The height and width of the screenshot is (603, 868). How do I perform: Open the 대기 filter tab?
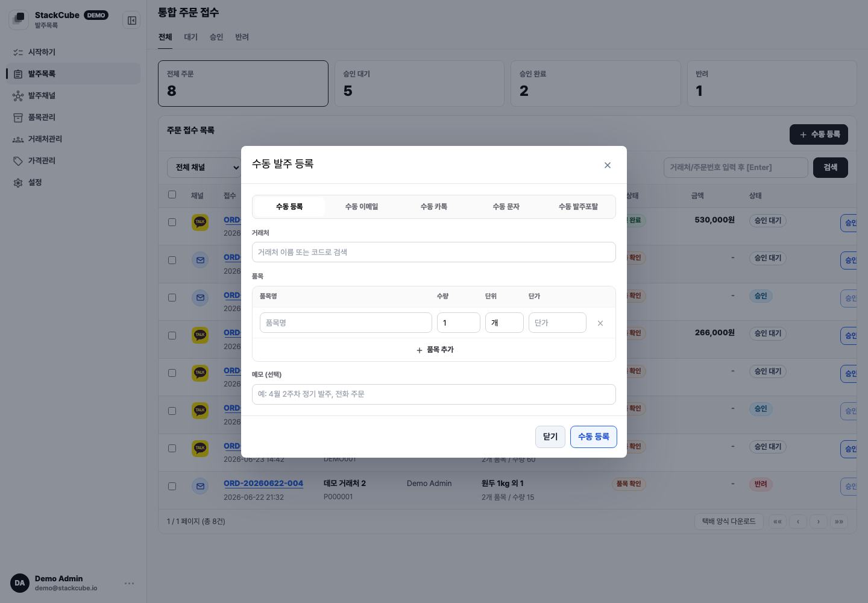click(x=190, y=37)
